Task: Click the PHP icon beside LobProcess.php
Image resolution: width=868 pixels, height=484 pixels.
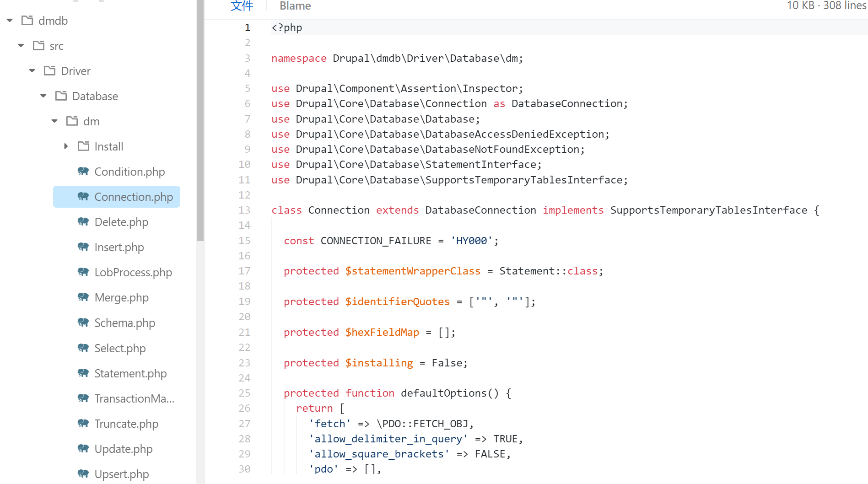Action: pyautogui.click(x=83, y=272)
